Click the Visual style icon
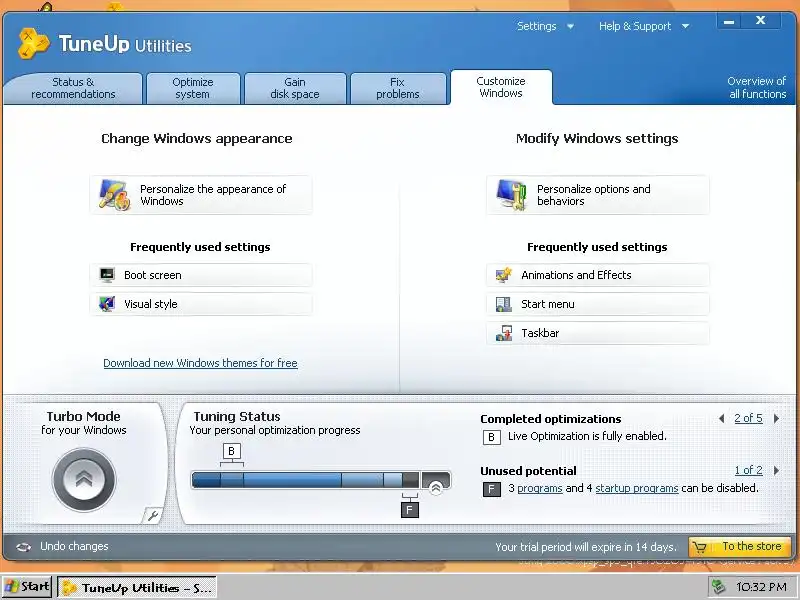The image size is (800, 600). pyautogui.click(x=107, y=304)
